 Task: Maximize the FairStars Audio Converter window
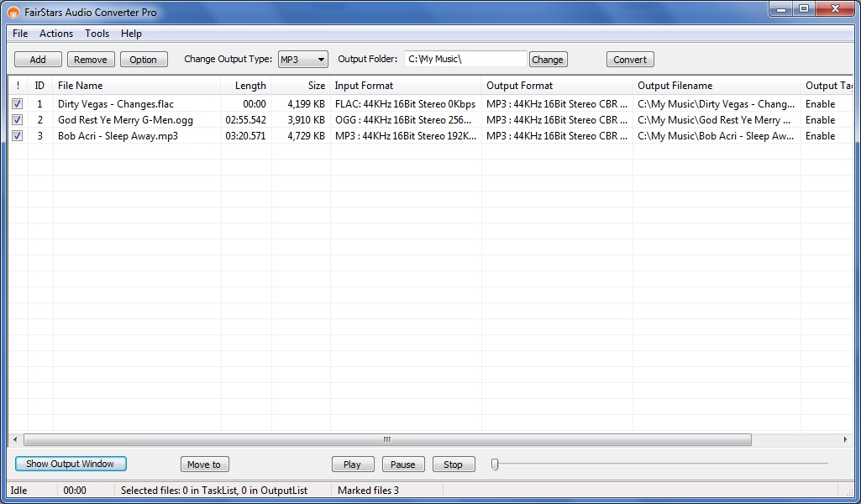tap(804, 9)
